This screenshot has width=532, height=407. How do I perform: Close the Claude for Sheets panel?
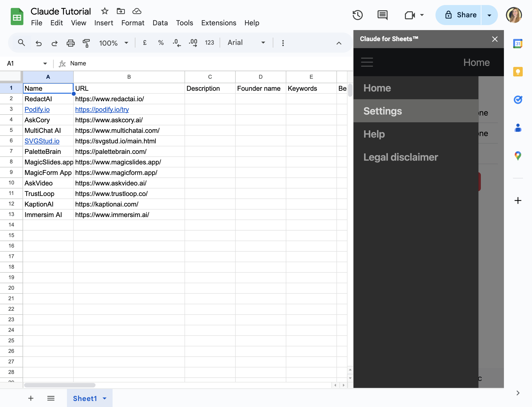pos(495,39)
